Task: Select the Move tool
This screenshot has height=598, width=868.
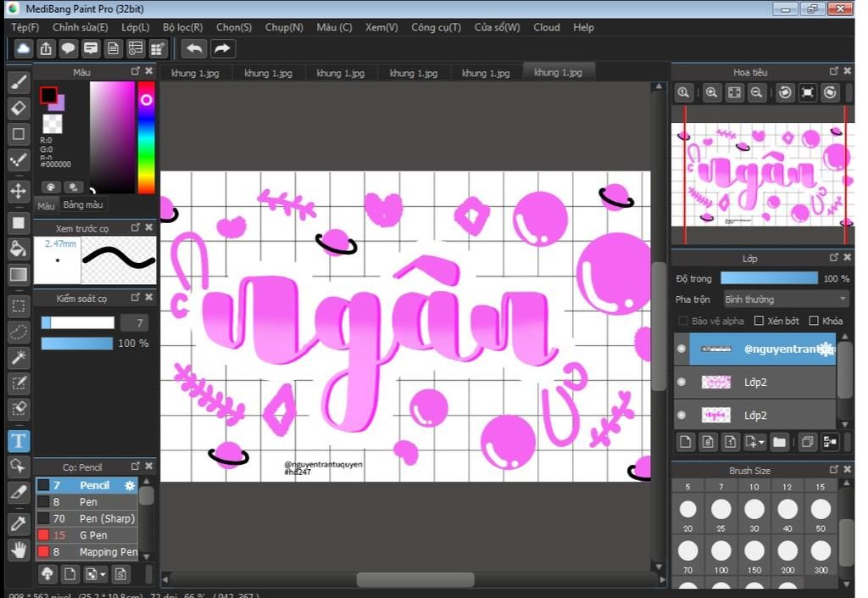Action: tap(19, 191)
